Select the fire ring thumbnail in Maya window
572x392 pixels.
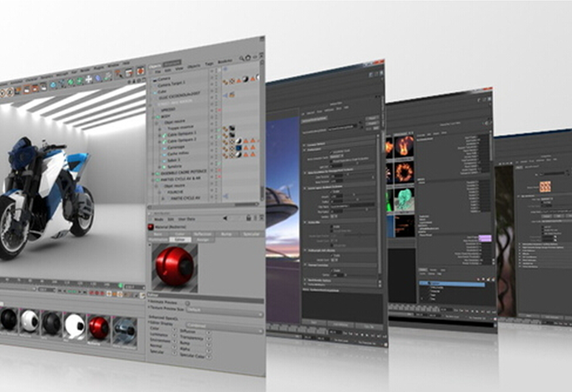click(404, 172)
